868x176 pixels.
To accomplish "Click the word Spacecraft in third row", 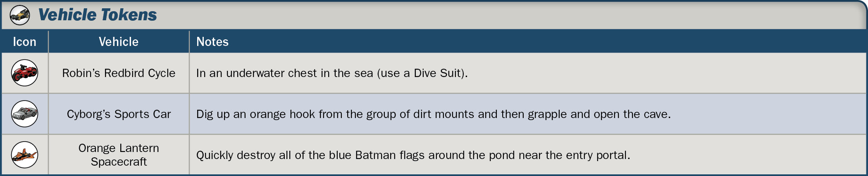I will (x=119, y=162).
